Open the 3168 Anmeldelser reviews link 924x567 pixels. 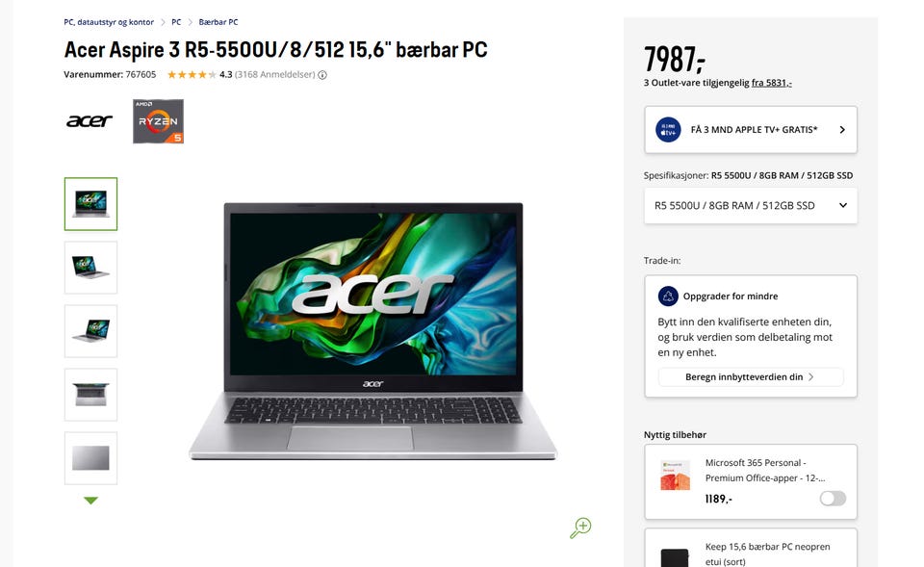[275, 75]
